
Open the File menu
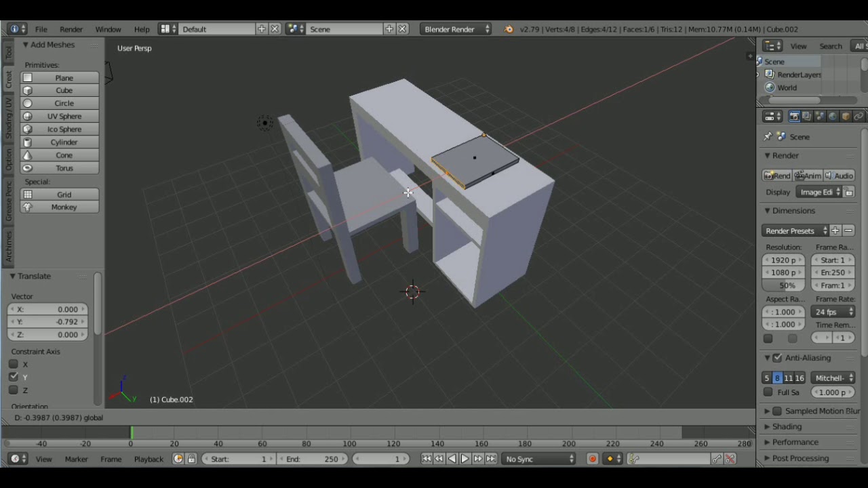(x=41, y=29)
